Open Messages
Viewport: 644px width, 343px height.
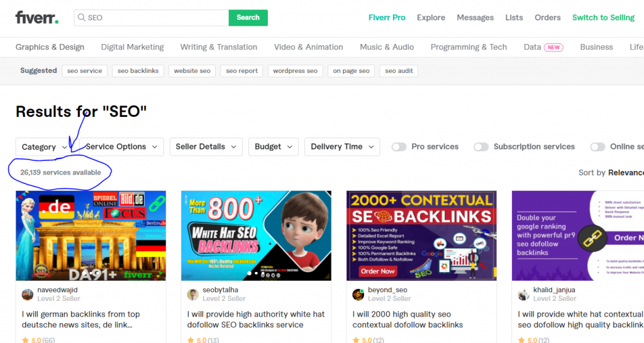[475, 18]
